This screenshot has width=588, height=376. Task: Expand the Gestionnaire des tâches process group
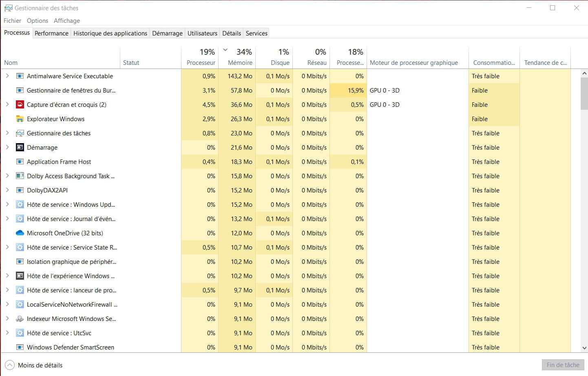coord(7,133)
